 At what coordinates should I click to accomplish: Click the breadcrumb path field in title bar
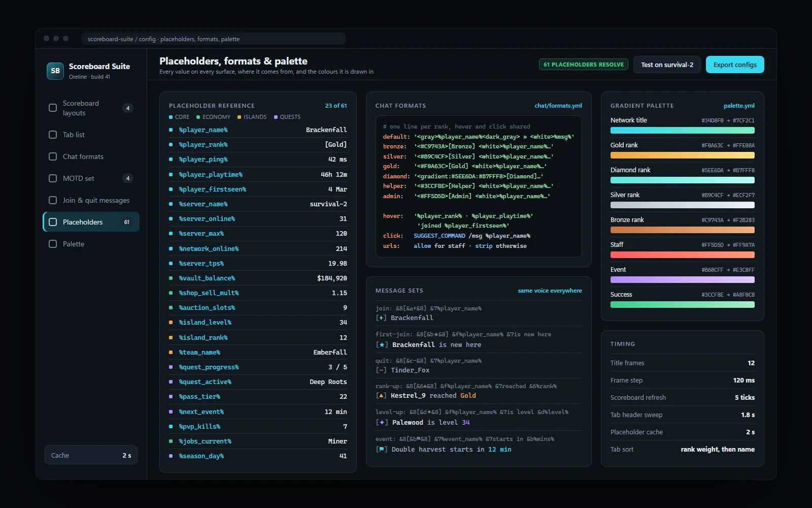(214, 39)
